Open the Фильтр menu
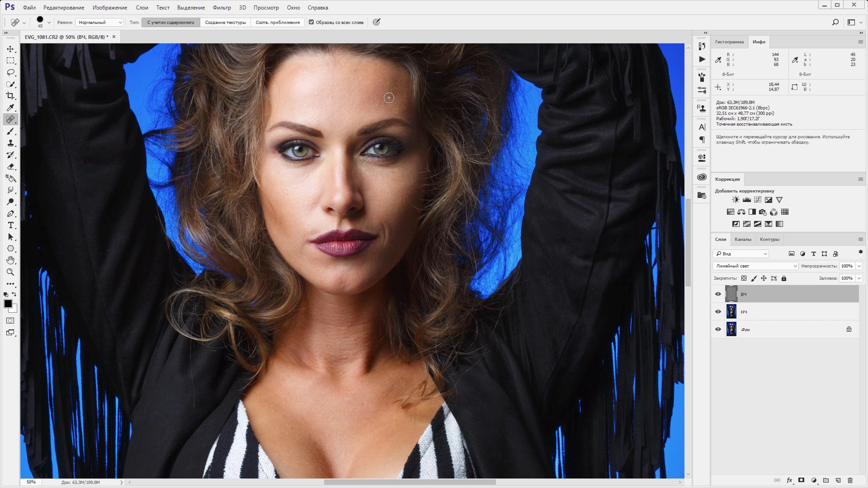 click(222, 8)
